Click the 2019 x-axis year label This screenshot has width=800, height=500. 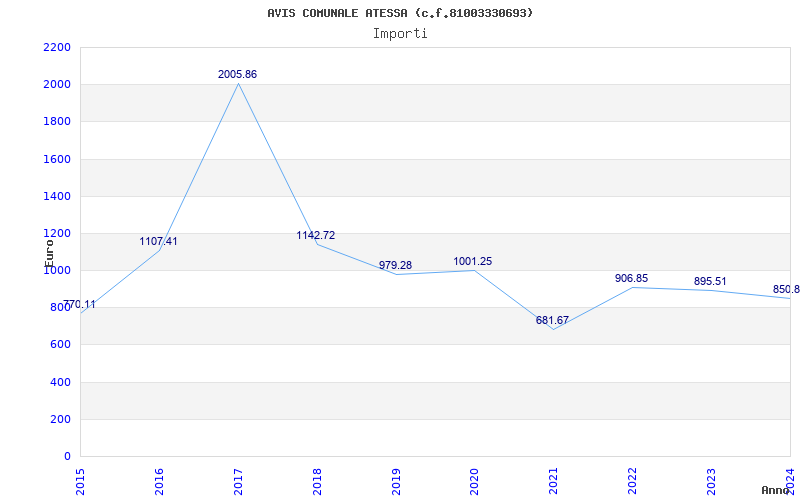[x=396, y=482]
